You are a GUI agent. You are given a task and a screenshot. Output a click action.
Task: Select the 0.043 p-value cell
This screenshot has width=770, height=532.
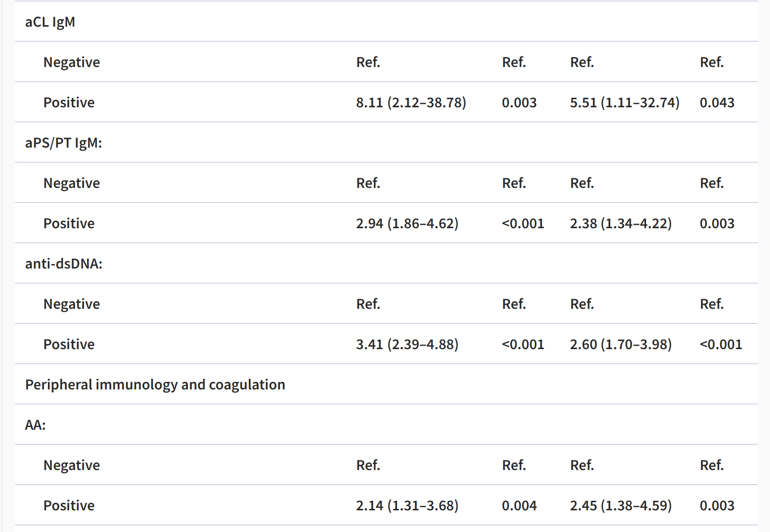pyautogui.click(x=717, y=103)
